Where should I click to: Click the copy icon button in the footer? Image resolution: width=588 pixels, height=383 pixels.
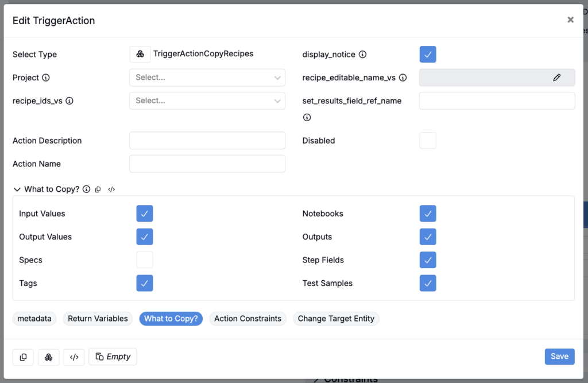[x=23, y=357]
